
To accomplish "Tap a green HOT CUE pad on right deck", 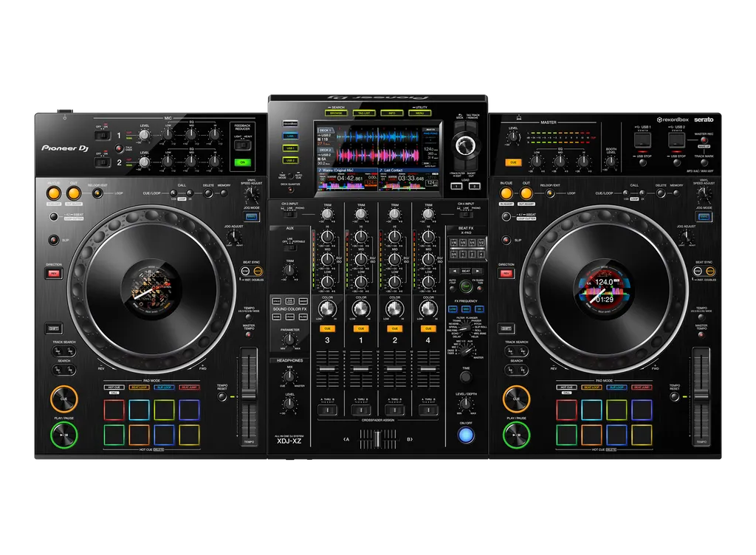I will coord(566,435).
